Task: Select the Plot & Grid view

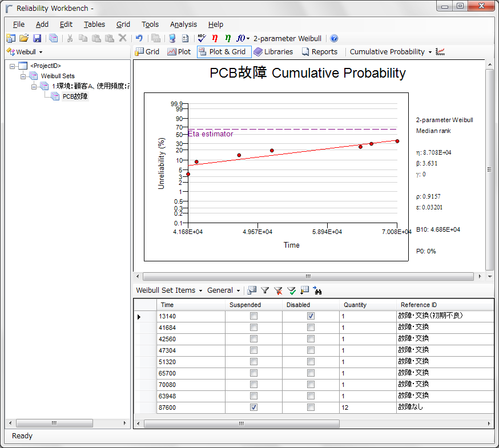Action: pos(224,51)
